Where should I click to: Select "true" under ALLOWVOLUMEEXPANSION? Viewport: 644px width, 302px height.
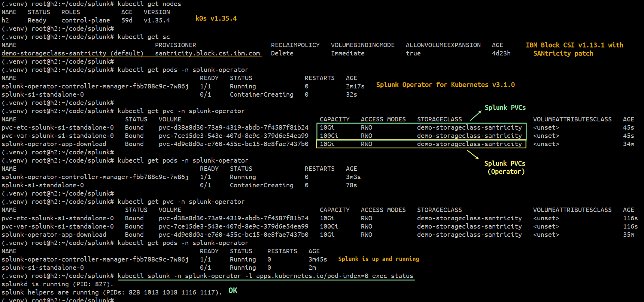point(413,53)
